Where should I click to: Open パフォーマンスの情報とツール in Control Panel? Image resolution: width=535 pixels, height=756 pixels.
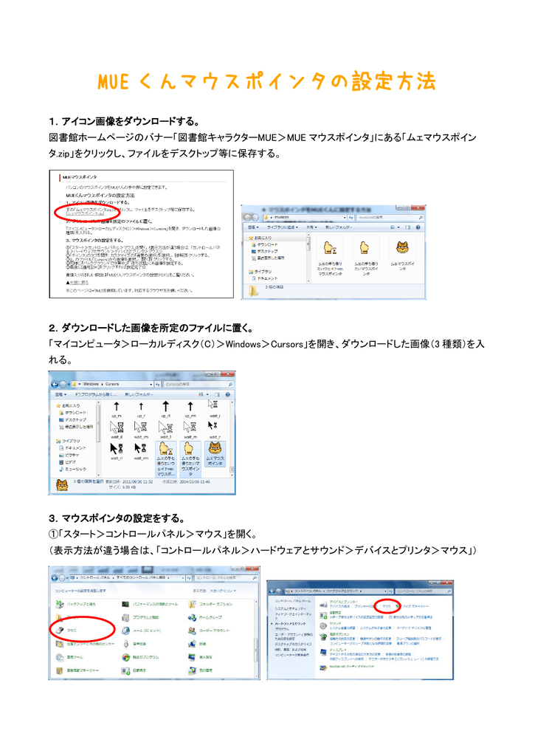point(150,604)
